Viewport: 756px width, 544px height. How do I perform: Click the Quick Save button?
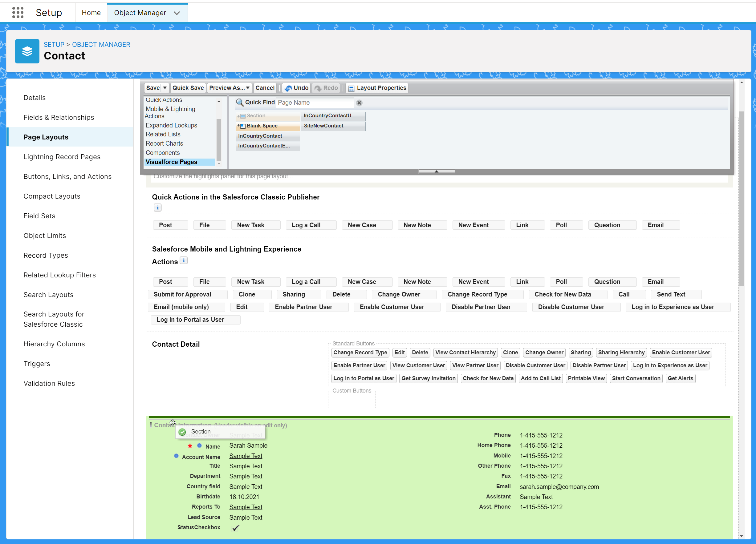point(188,88)
